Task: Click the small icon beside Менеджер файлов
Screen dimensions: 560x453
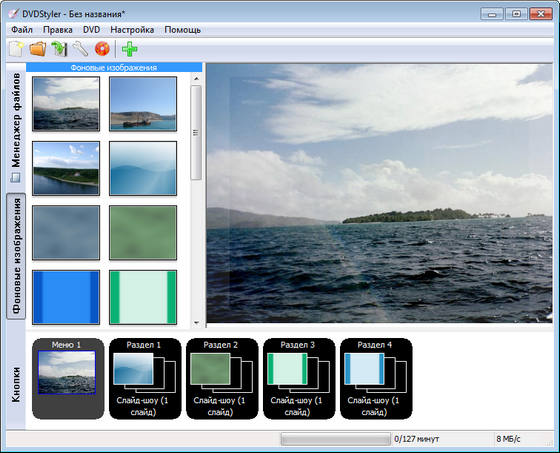Action: click(15, 177)
